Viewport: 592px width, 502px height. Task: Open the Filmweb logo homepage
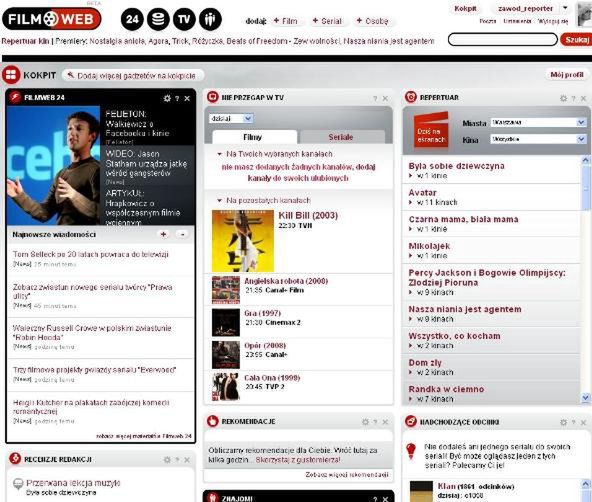[x=52, y=18]
